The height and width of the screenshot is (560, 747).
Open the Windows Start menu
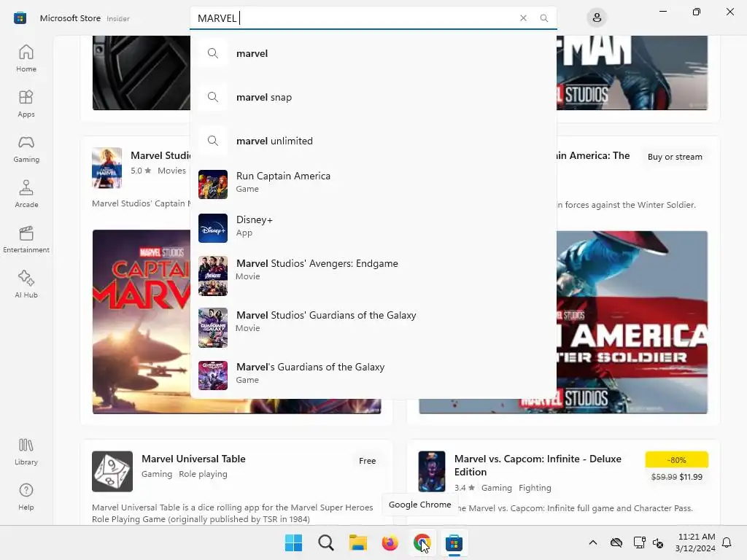click(x=293, y=542)
